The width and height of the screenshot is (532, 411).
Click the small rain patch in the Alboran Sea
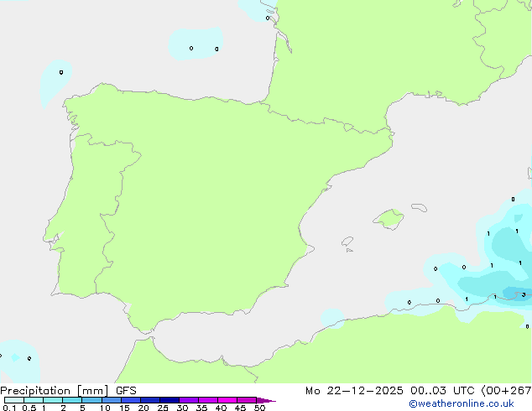(332, 317)
